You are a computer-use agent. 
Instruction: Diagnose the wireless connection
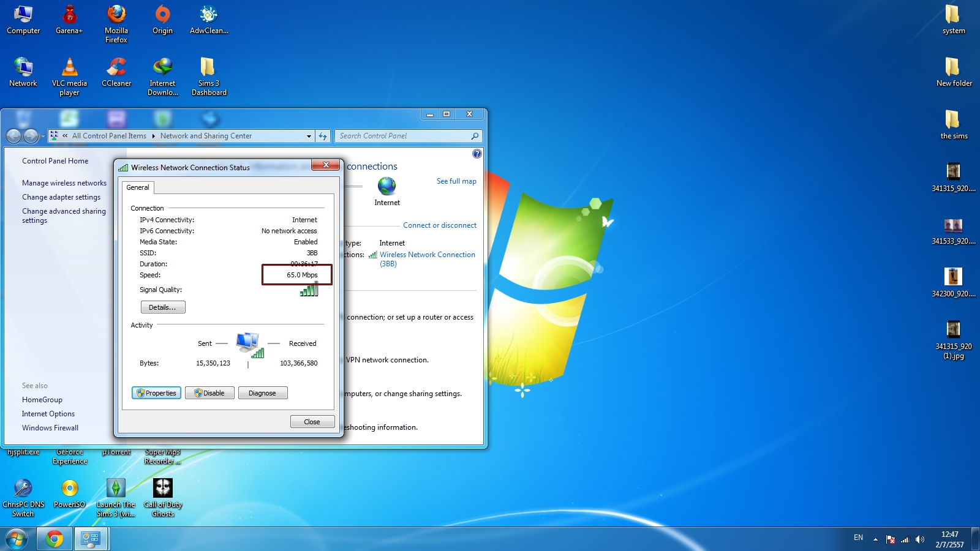click(263, 393)
